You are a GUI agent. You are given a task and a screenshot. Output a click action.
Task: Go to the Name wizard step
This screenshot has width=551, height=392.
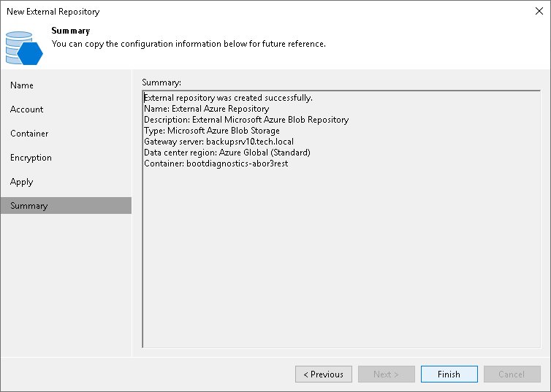click(x=22, y=85)
